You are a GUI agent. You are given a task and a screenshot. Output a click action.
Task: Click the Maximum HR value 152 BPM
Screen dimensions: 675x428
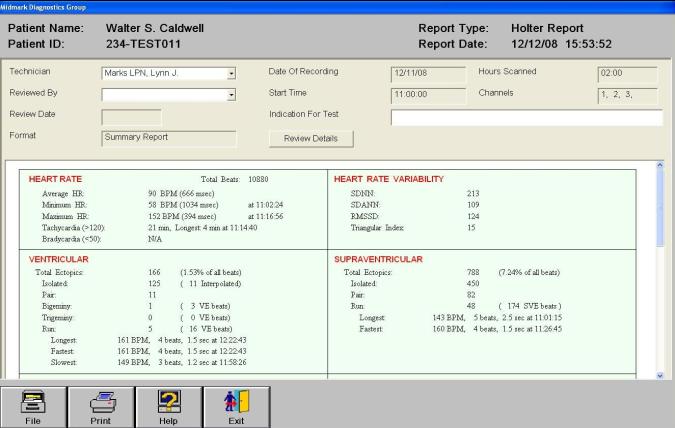182,216
